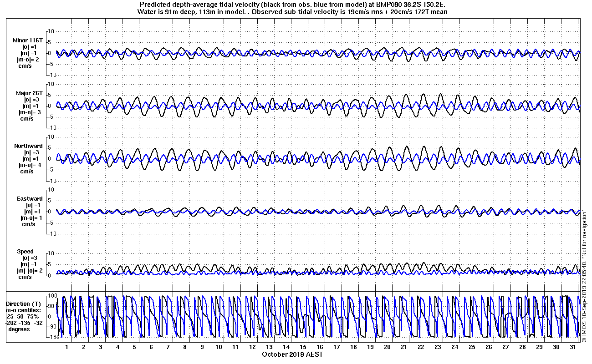Click the chart title line with BMP090

pyautogui.click(x=292, y=5)
